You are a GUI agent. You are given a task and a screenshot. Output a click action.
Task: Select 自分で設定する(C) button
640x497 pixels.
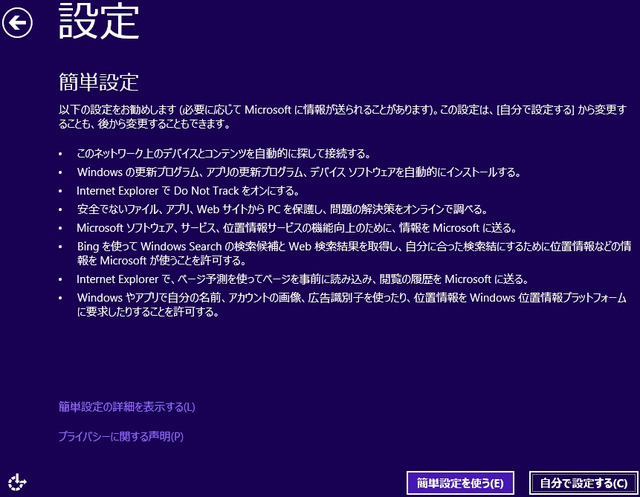(584, 483)
